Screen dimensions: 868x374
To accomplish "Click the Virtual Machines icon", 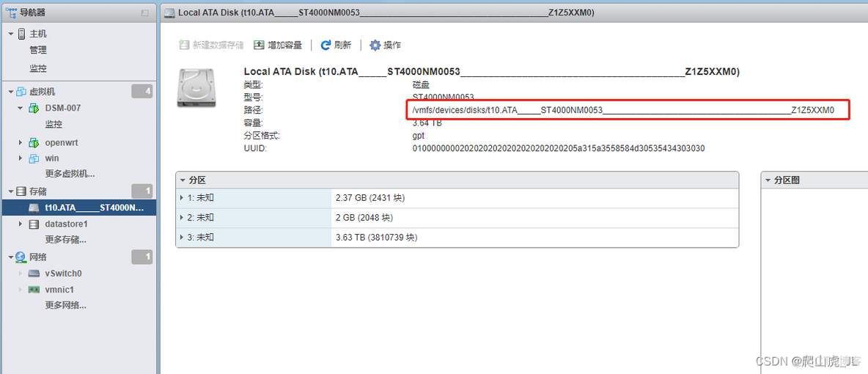I will 21,92.
